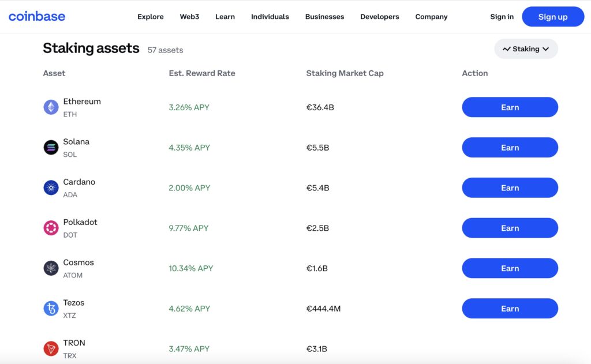Open the Explore menu
The width and height of the screenshot is (591, 364).
(x=151, y=17)
